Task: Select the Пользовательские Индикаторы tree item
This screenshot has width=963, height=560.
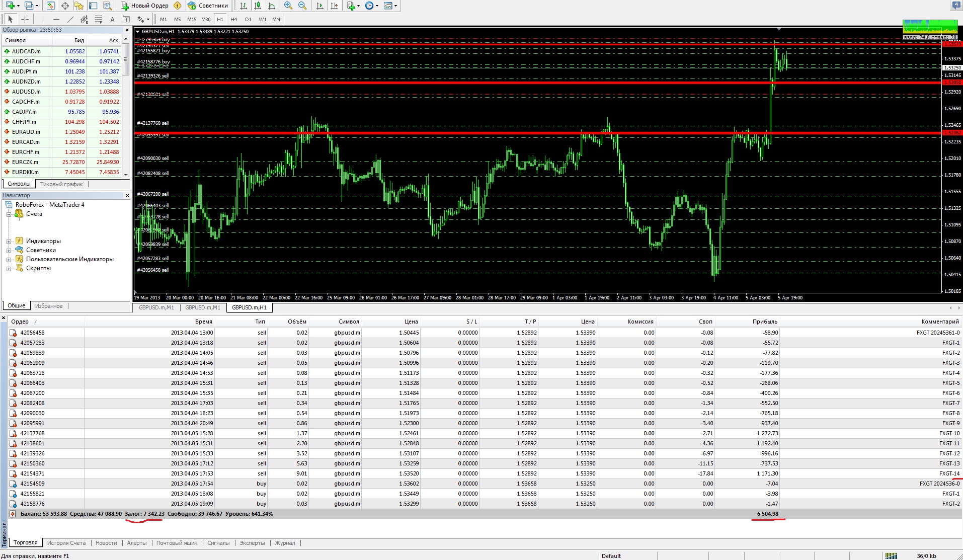Action: (70, 260)
